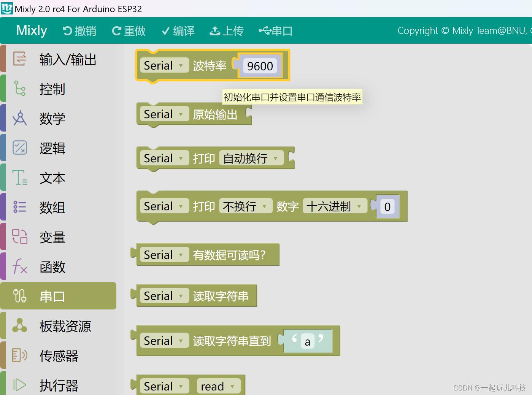Image resolution: width=532 pixels, height=395 pixels.
Task: Open Serial dropdown in 不换行 print block
Action: (x=164, y=206)
